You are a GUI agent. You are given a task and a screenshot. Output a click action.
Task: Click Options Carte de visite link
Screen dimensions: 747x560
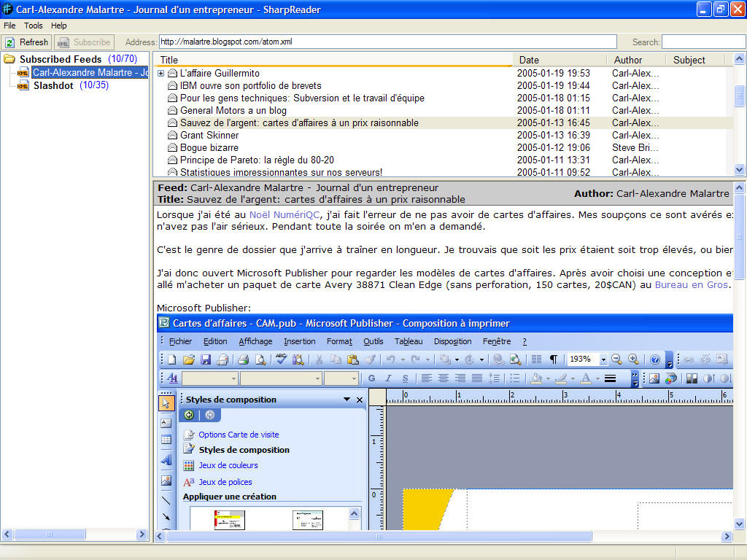[239, 435]
